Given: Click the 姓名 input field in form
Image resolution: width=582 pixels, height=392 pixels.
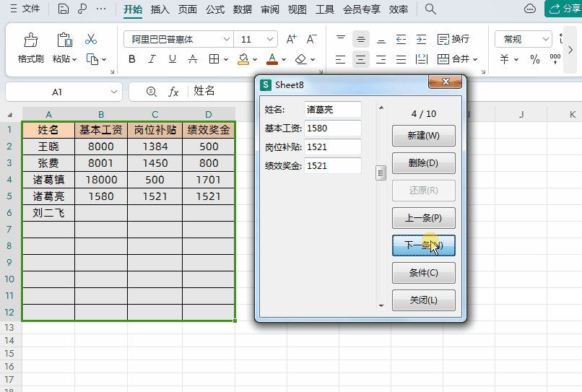Looking at the screenshot, I should coord(333,110).
